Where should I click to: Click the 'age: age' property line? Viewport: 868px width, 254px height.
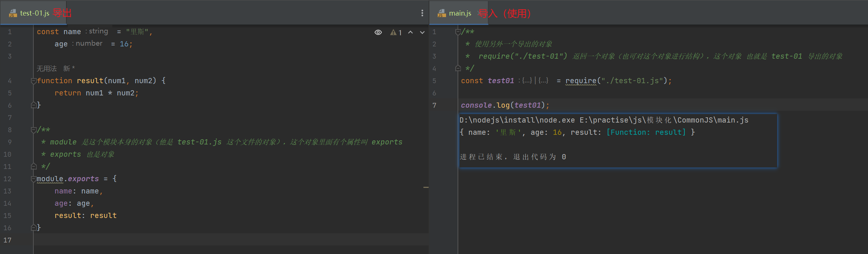[x=74, y=203]
